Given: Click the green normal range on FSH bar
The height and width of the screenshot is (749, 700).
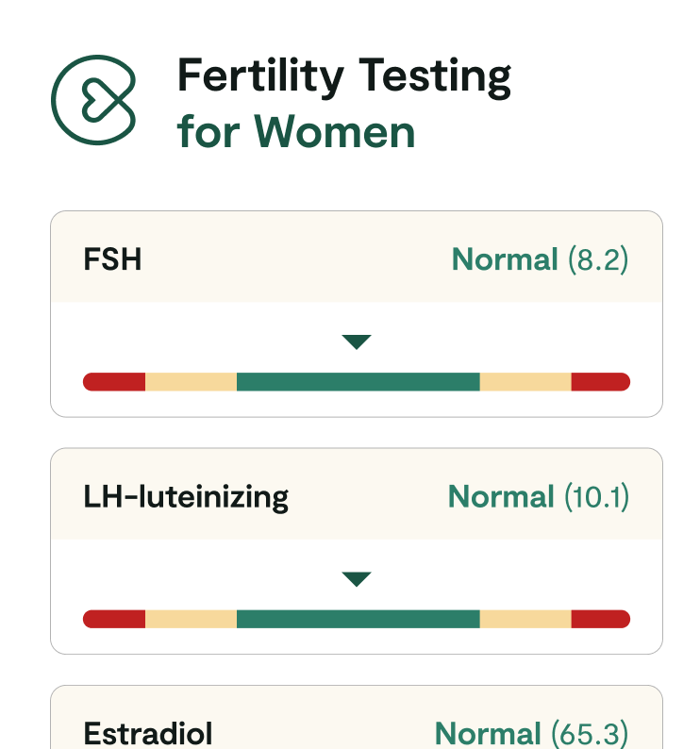Looking at the screenshot, I should tap(358, 382).
